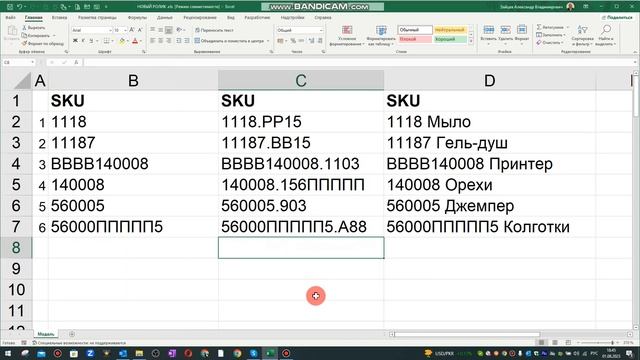
Task: Open Sort and Filter (Сортировка и фильтр)
Action: point(582,35)
